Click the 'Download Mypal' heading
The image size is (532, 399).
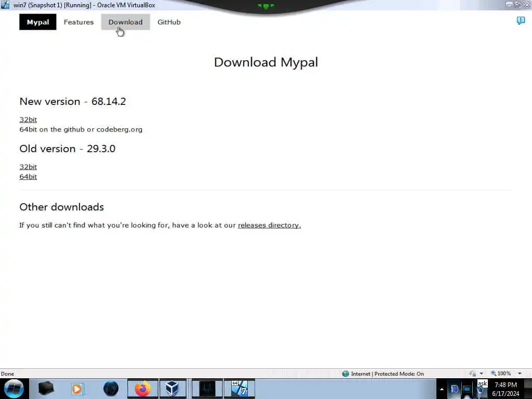pos(266,62)
